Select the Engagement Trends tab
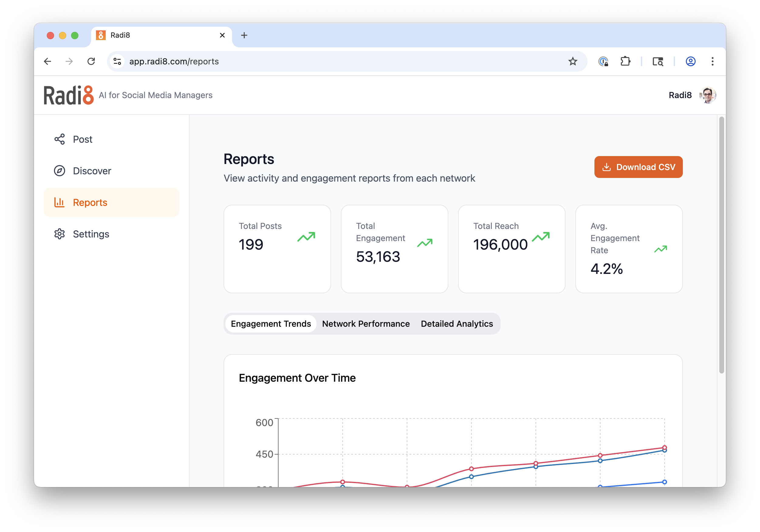 tap(270, 324)
